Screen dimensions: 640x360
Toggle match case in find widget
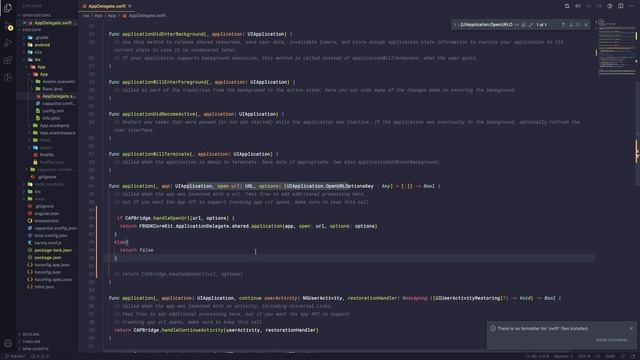point(517,25)
